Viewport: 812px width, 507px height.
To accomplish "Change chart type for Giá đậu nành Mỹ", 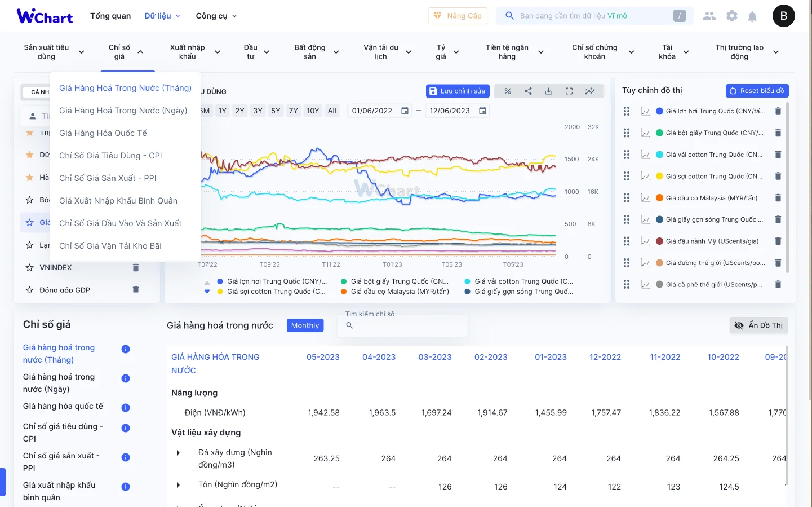I will coord(645,241).
